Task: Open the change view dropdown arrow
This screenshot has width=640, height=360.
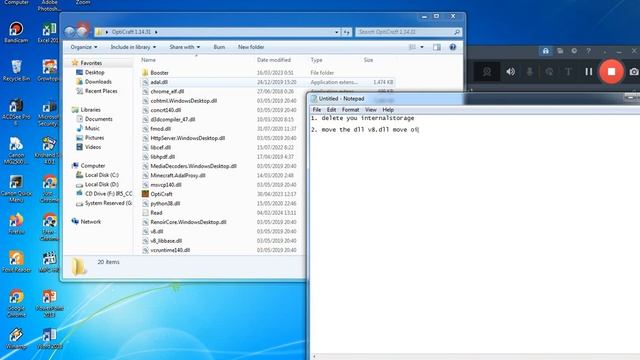Action: (x=422, y=47)
